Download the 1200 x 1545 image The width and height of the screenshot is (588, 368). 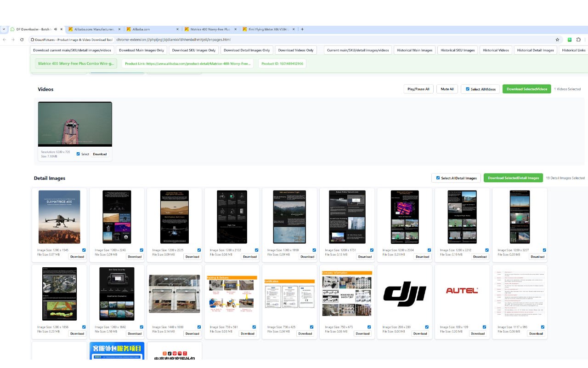(x=77, y=257)
